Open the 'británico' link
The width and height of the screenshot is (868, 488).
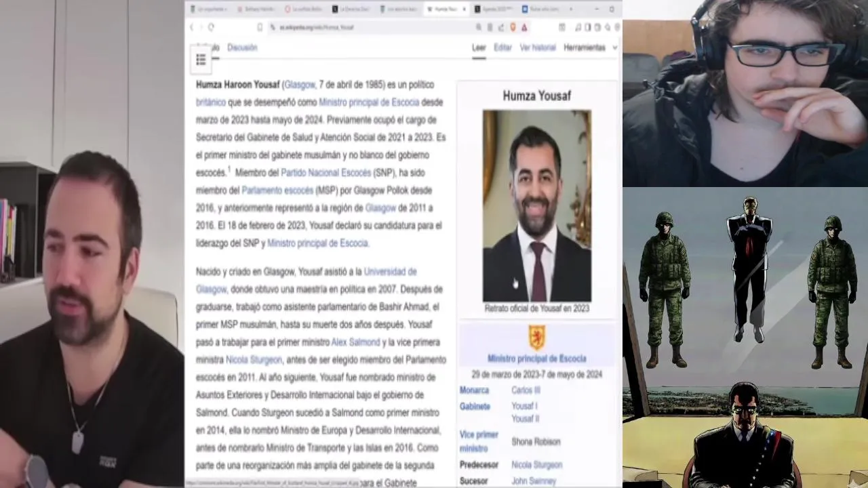pyautogui.click(x=210, y=102)
